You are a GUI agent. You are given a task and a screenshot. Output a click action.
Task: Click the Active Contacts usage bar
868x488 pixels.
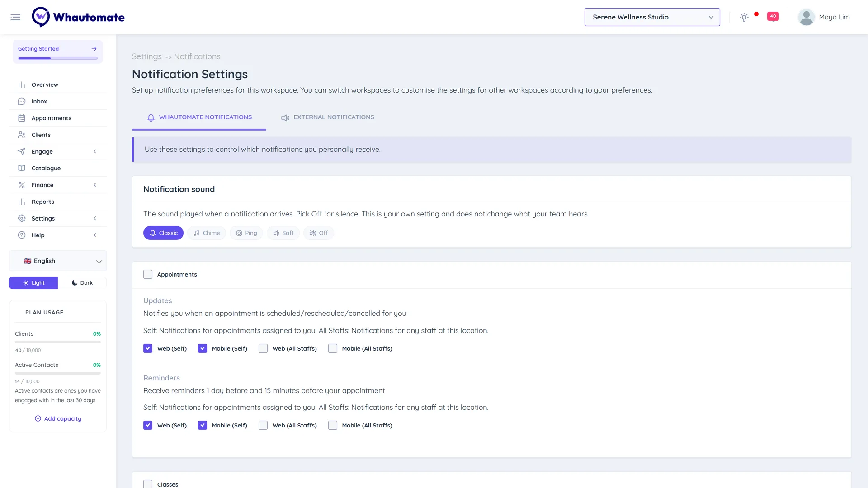pyautogui.click(x=58, y=373)
